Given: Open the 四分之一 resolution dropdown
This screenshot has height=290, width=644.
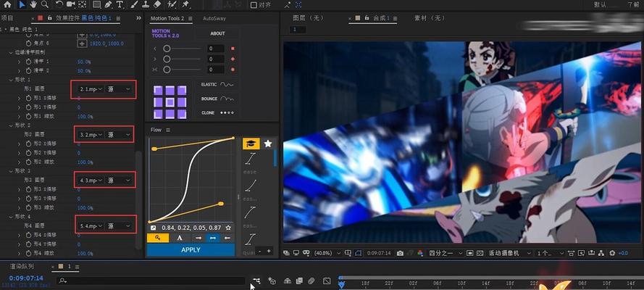Looking at the screenshot, I should pos(446,254).
